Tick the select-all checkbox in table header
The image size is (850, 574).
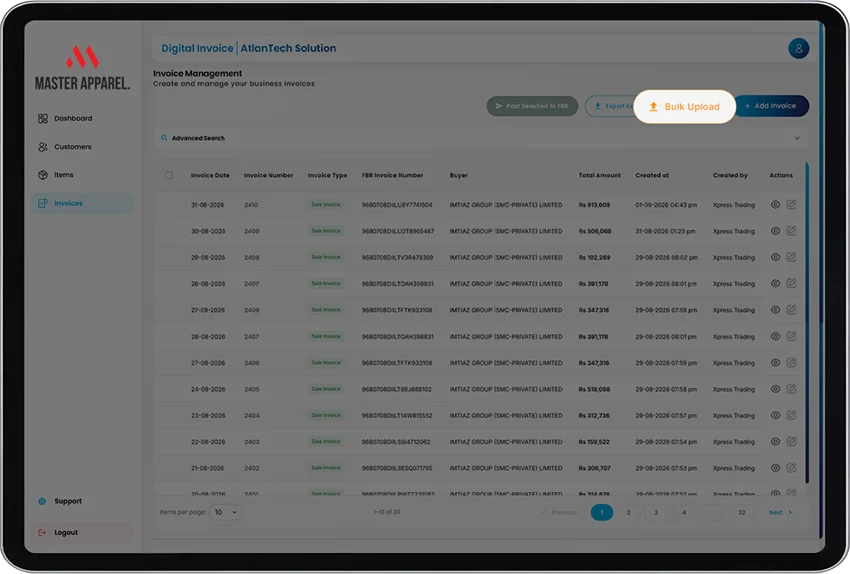pyautogui.click(x=169, y=176)
